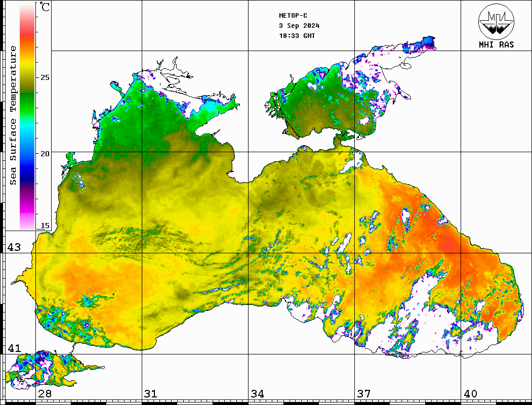This screenshot has width=532, height=405.
Task: Click the longitude label 40
Action: [x=470, y=393]
